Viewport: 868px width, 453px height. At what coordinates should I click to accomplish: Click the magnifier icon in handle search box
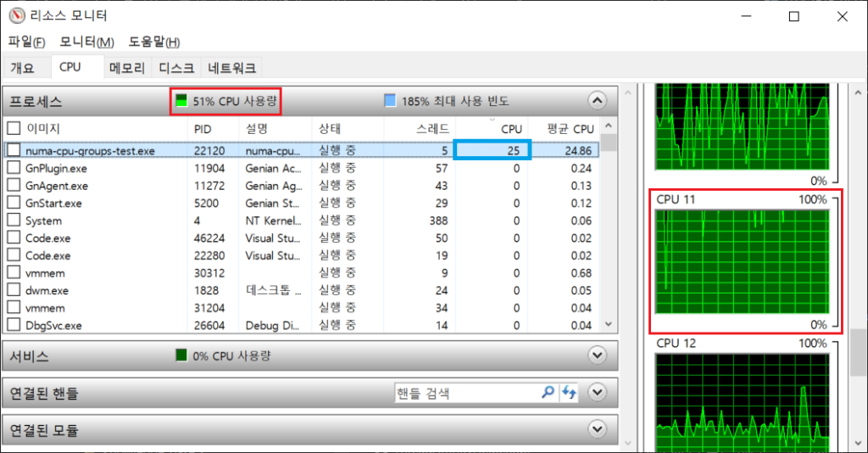click(x=548, y=393)
